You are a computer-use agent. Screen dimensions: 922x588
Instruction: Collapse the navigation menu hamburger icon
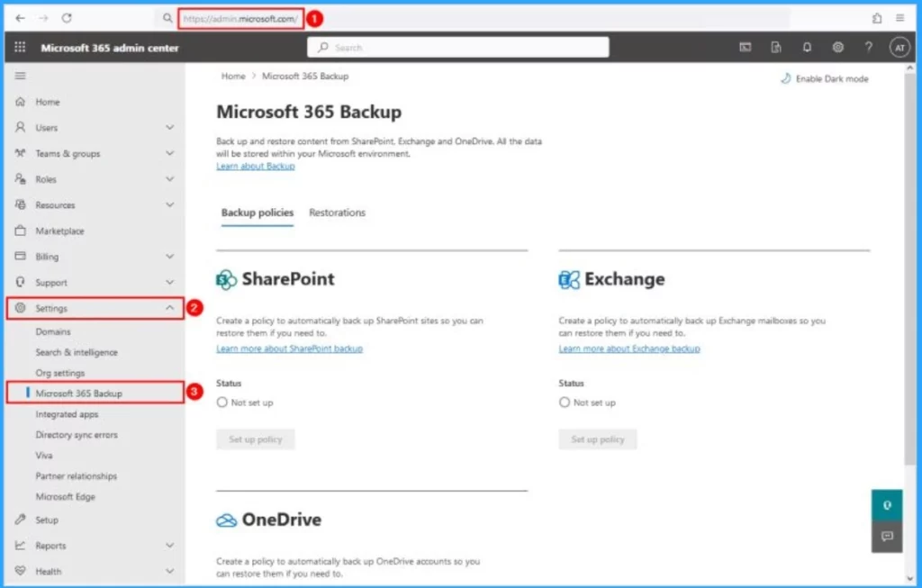pyautogui.click(x=20, y=76)
